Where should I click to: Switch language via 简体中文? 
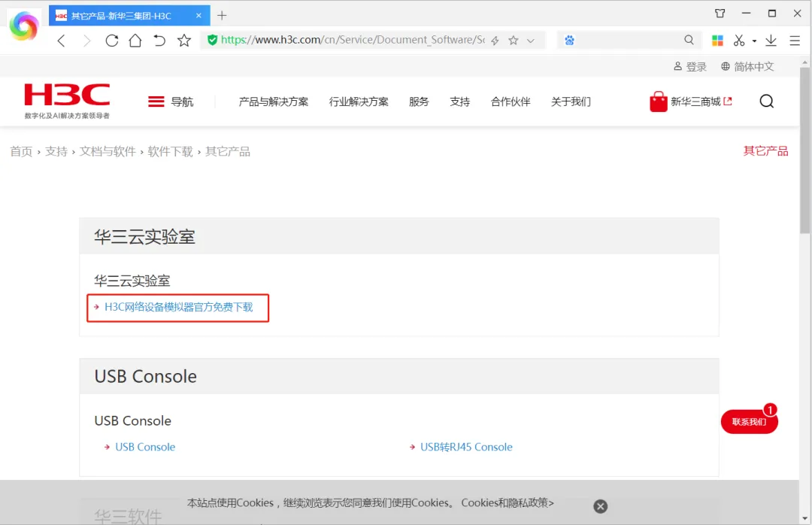coord(747,66)
